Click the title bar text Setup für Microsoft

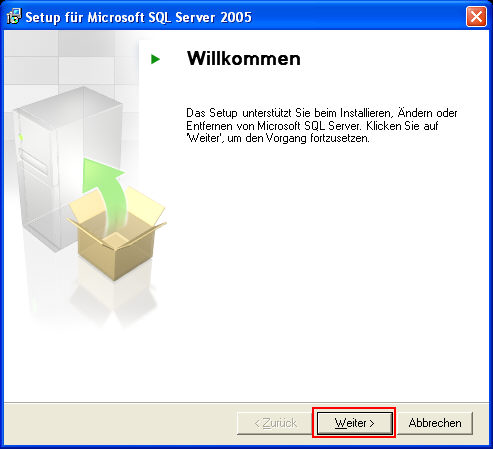(85, 17)
